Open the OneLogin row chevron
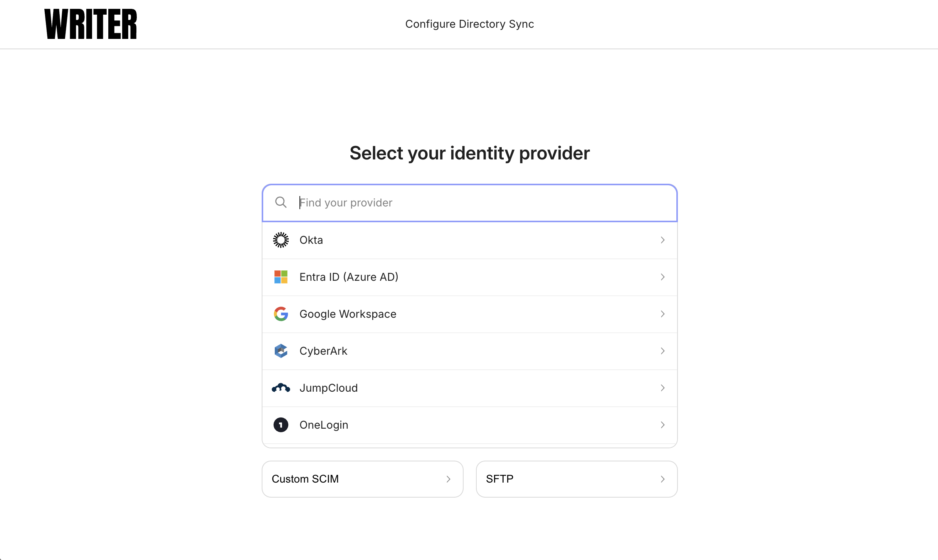Image resolution: width=938 pixels, height=560 pixels. [x=663, y=425]
